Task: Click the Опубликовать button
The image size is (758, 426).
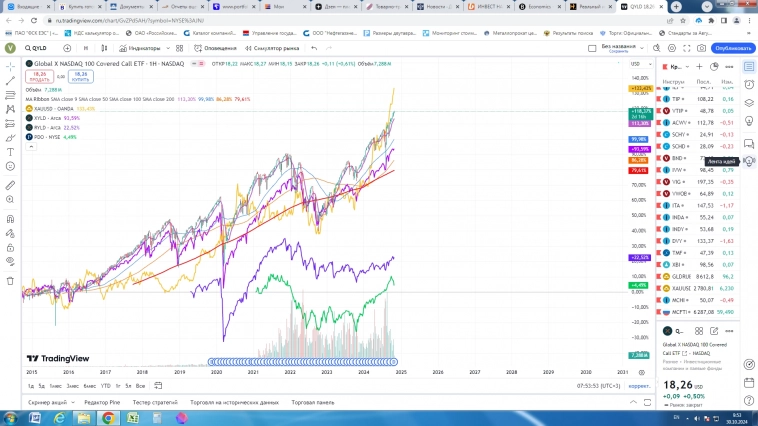Action: (733, 48)
